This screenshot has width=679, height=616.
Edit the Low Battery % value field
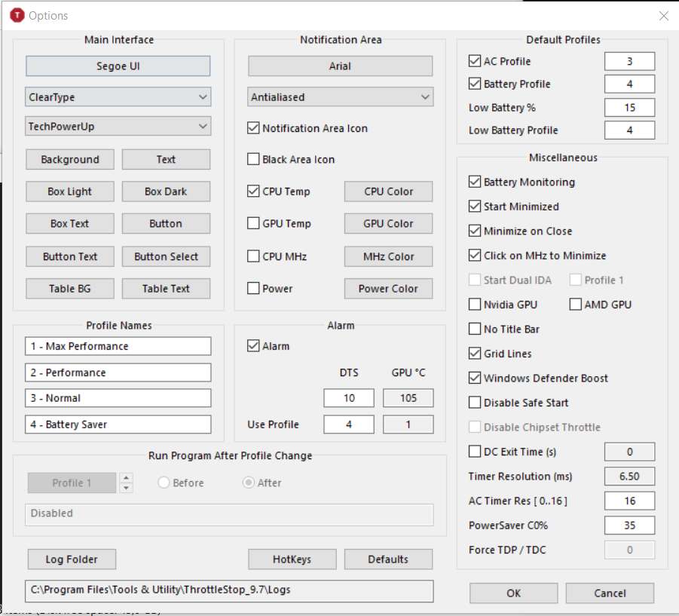629,107
